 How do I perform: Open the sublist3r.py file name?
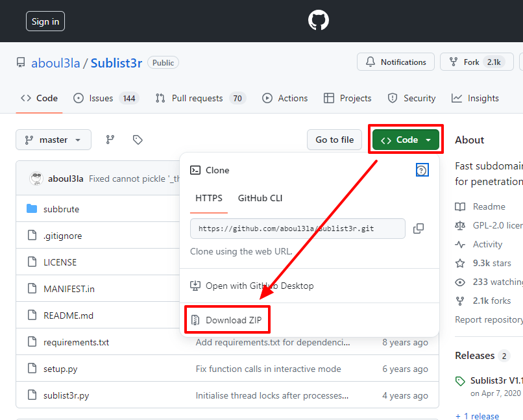66,395
